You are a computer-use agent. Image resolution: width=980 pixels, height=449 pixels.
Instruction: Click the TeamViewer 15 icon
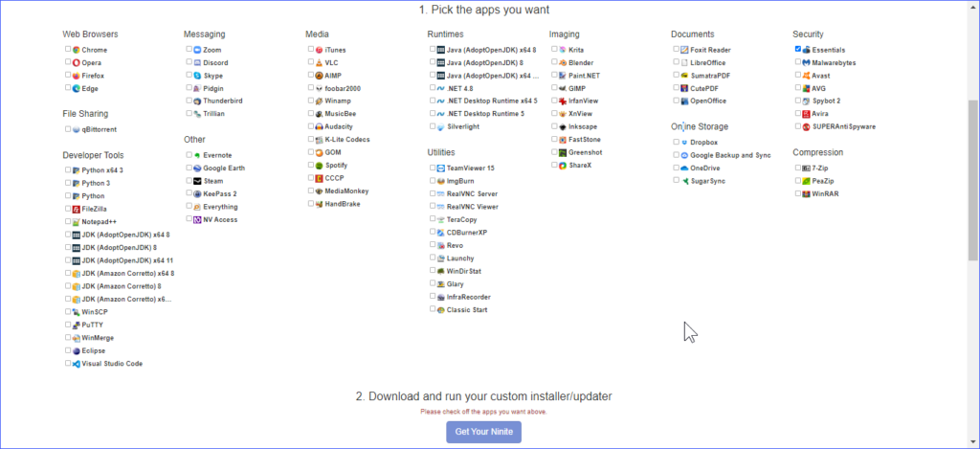coord(440,168)
